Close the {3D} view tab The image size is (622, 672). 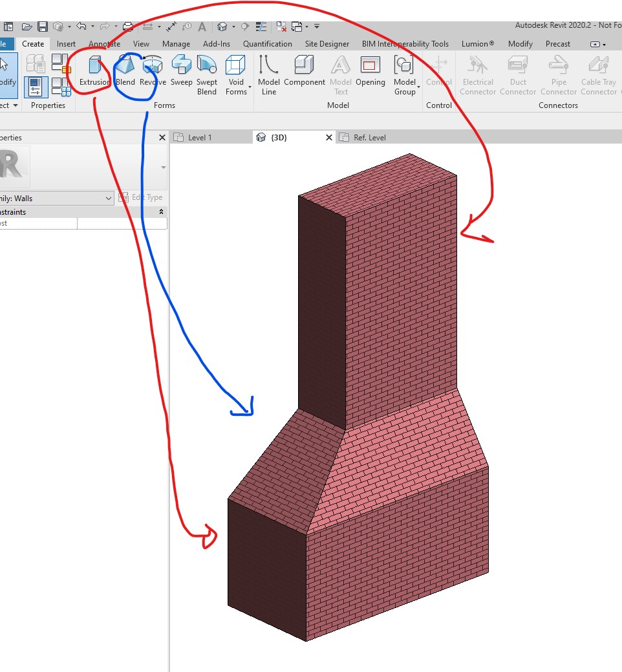coord(329,138)
